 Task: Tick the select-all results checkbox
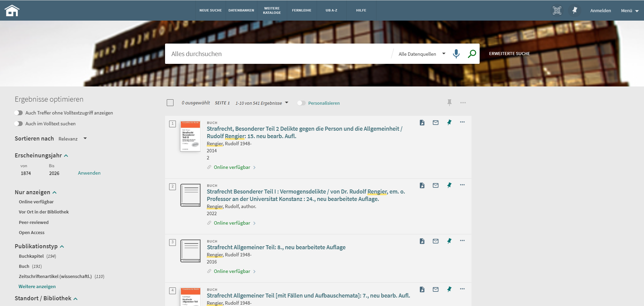coord(170,103)
